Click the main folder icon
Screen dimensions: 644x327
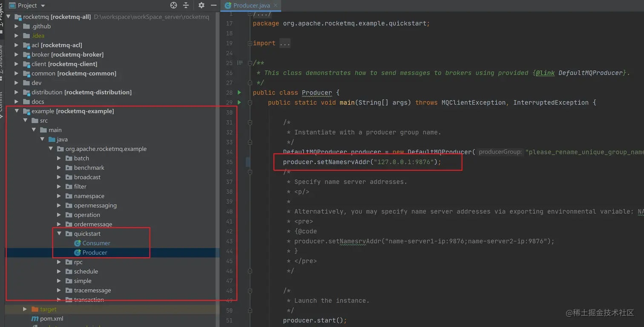click(x=43, y=130)
